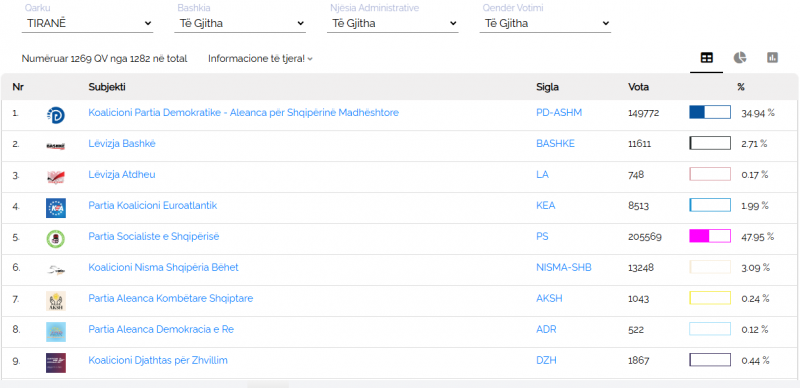Click the KEA party logo
Viewport: 800px width, 388px height.
click(x=56, y=208)
